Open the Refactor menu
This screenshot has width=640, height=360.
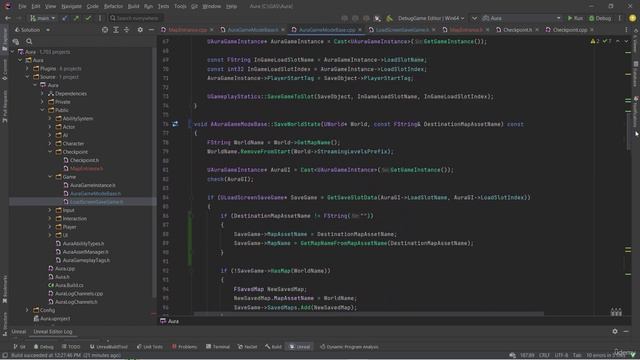tap(113, 7)
